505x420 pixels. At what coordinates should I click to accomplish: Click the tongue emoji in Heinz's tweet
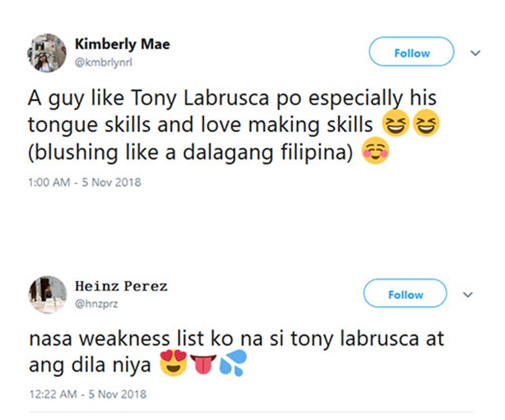pyautogui.click(x=203, y=365)
